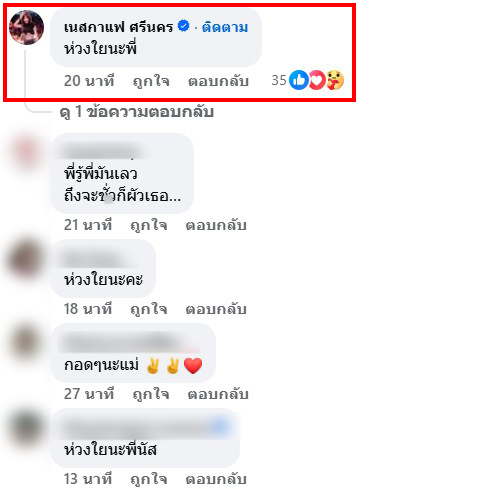Viewport: 487px width, 489px height.
Task: Reply to the 20 นาที comment
Action: coord(218,81)
